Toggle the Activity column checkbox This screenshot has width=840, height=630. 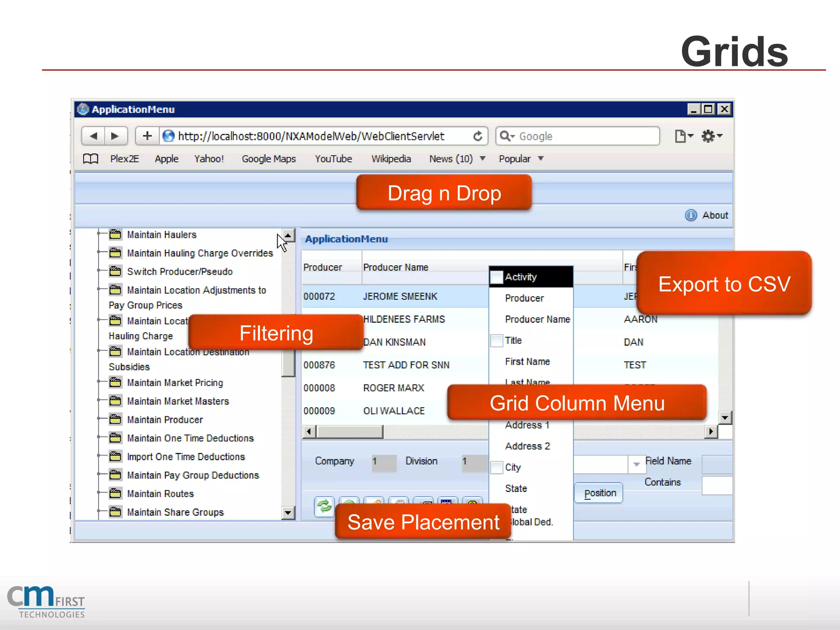[497, 277]
